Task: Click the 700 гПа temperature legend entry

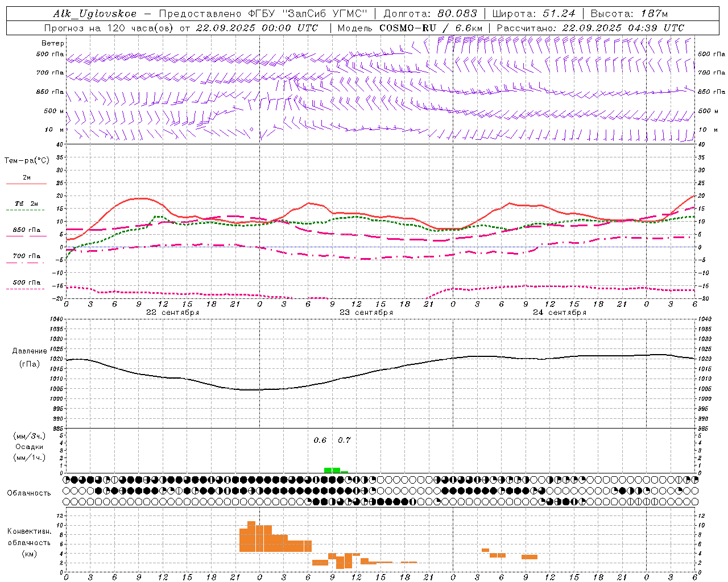Action: click(x=26, y=256)
